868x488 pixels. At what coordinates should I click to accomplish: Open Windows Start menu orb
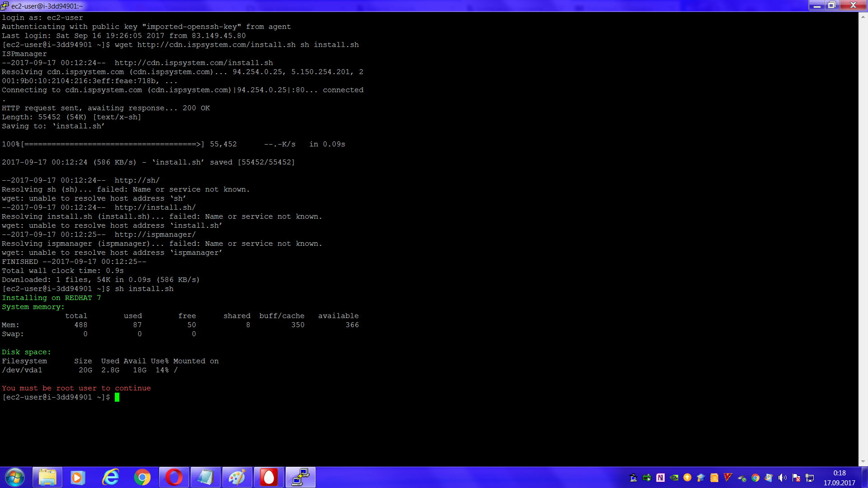pyautogui.click(x=14, y=478)
